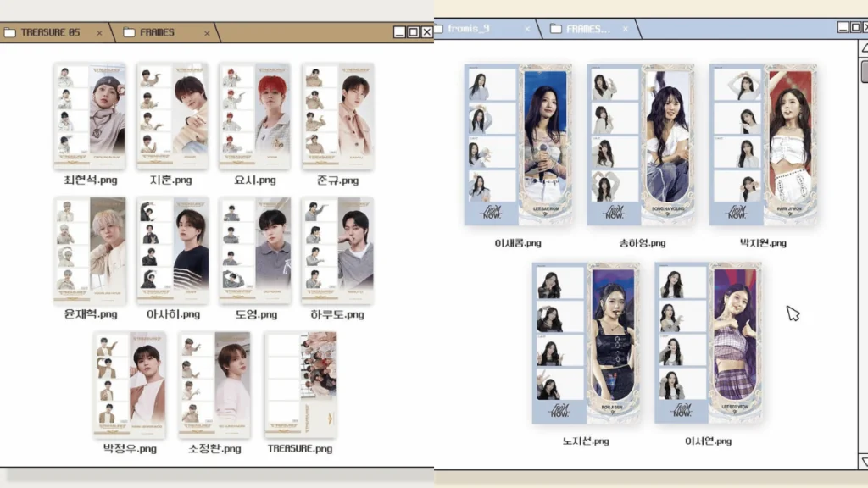This screenshot has width=868, height=488.
Task: Click the scroll down arrow in the fromis_9 window
Action: point(862,462)
